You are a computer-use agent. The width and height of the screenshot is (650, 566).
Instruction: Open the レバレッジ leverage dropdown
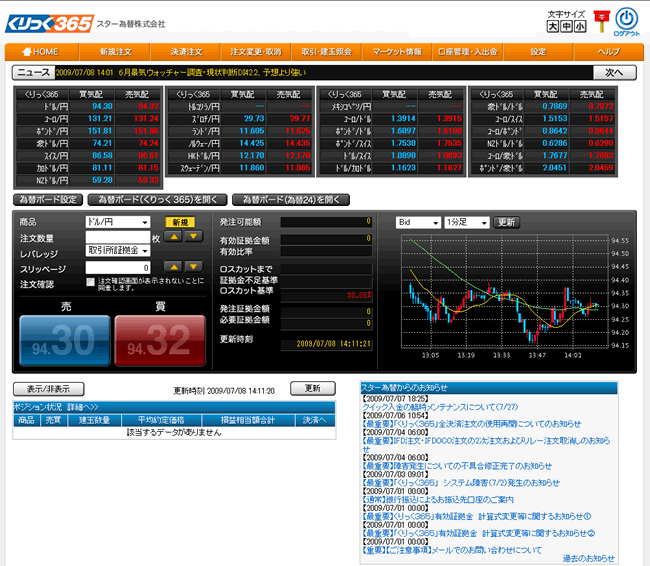(x=118, y=250)
